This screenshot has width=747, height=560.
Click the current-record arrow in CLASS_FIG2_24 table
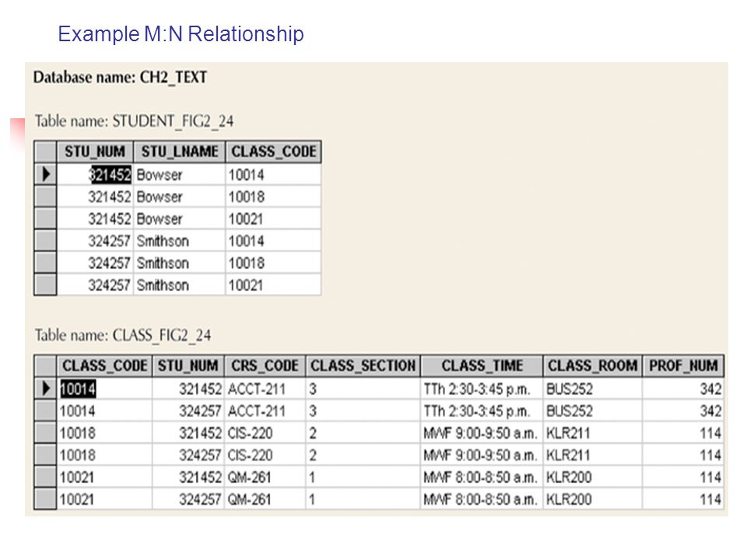(x=46, y=389)
